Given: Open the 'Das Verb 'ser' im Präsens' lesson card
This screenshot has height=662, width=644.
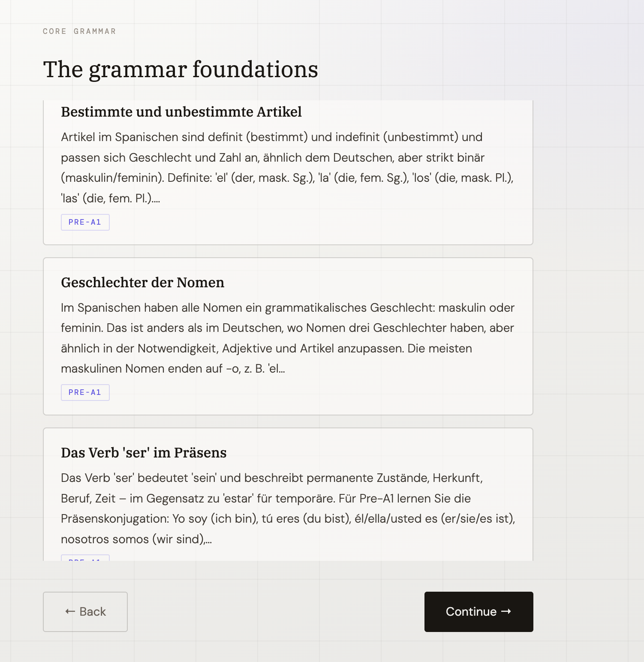Looking at the screenshot, I should click(287, 493).
